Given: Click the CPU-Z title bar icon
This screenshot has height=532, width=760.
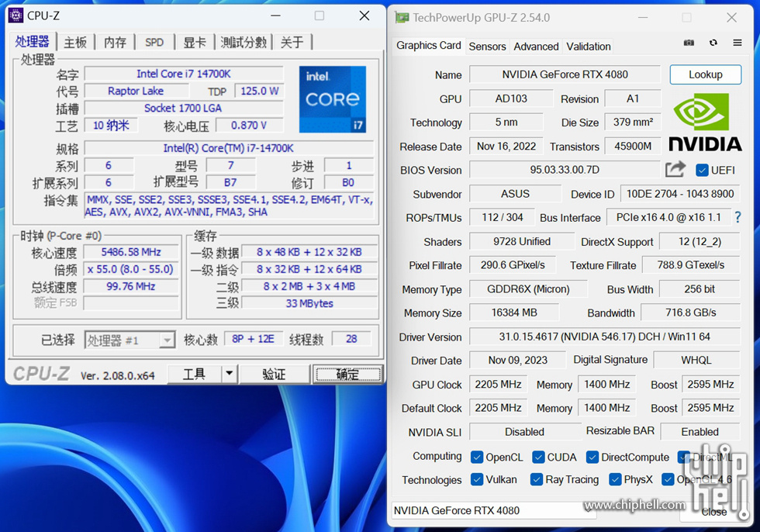Looking at the screenshot, I should click(x=16, y=16).
